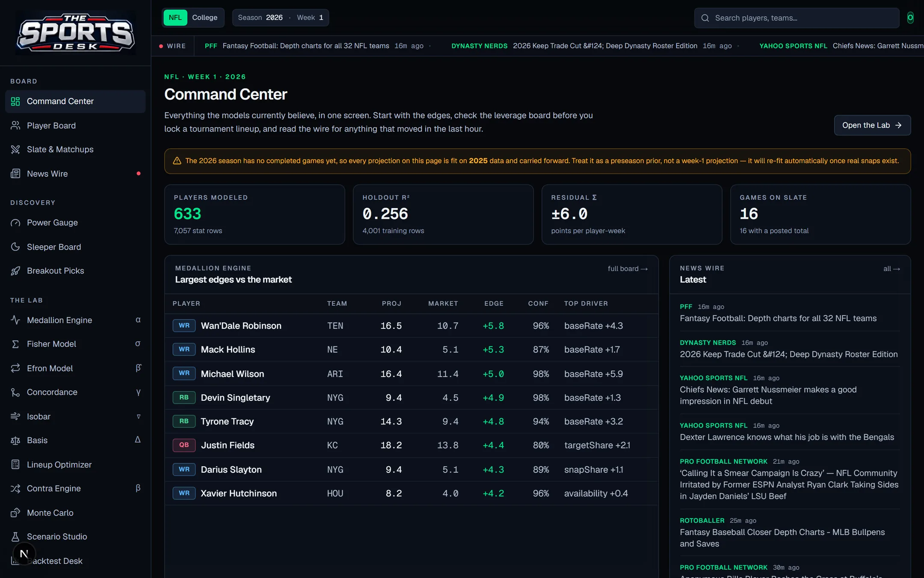Click Devin Singletary RB badge

pos(184,398)
